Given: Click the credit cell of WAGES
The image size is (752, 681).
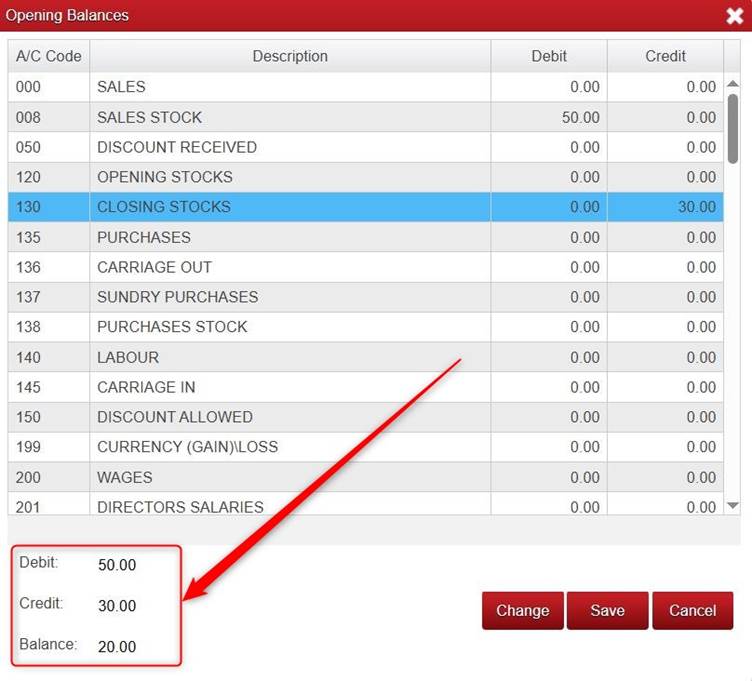Looking at the screenshot, I should tap(665, 477).
